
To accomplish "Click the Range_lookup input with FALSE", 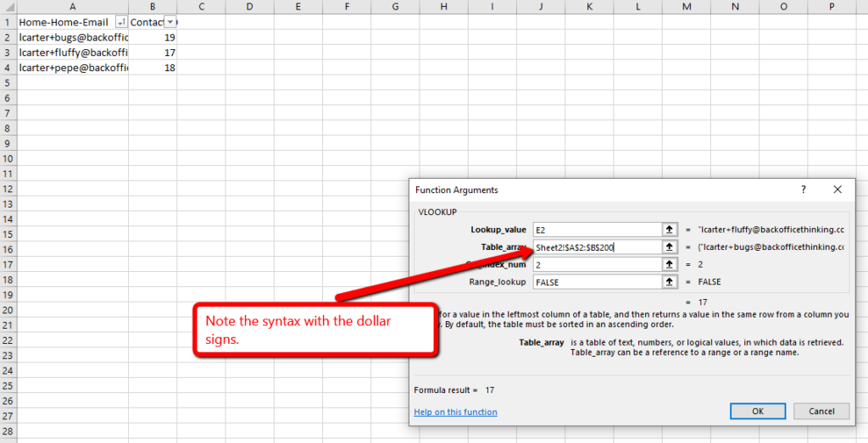I will pos(597,281).
